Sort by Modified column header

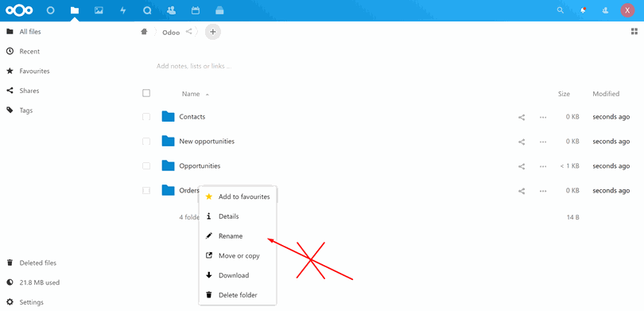[x=606, y=94]
